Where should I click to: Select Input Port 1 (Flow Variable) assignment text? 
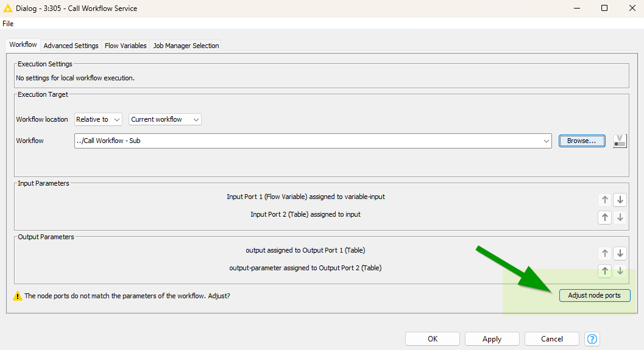click(306, 197)
